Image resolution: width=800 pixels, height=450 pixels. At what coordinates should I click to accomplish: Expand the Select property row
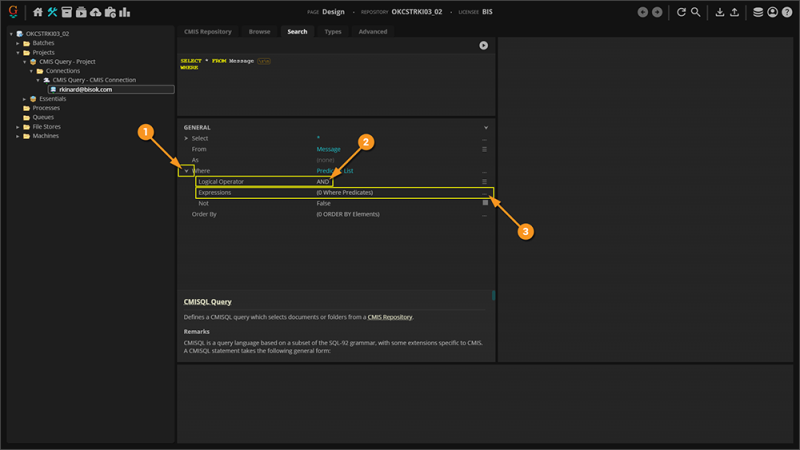click(186, 138)
